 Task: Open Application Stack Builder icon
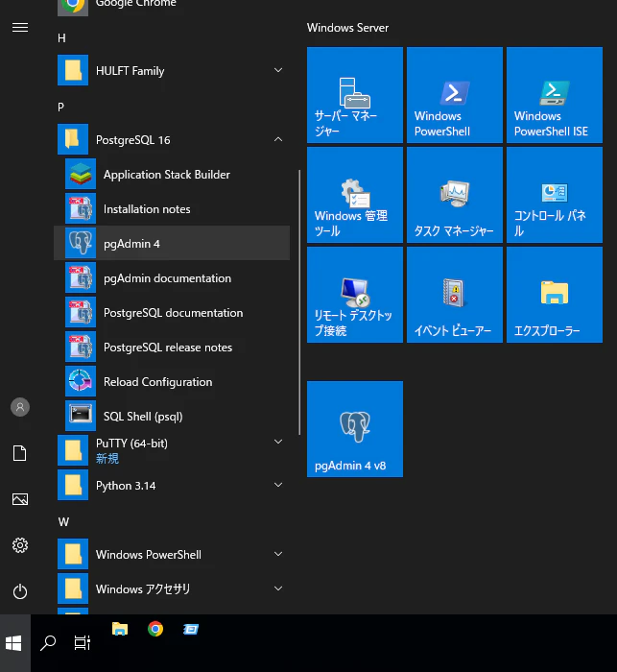81,175
